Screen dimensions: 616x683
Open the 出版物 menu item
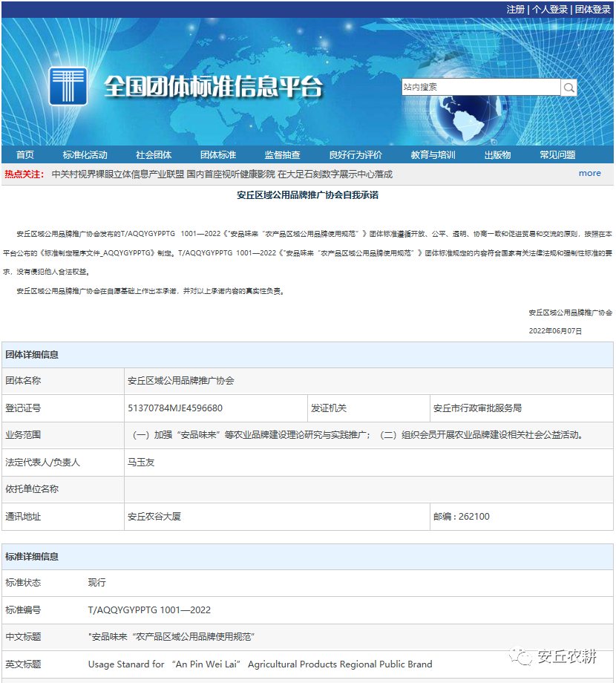497,155
